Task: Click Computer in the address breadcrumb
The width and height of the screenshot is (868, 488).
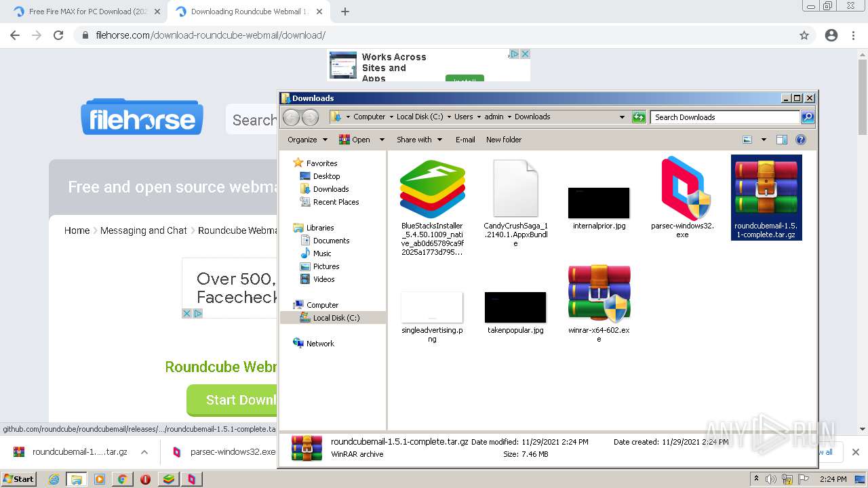Action: [370, 117]
